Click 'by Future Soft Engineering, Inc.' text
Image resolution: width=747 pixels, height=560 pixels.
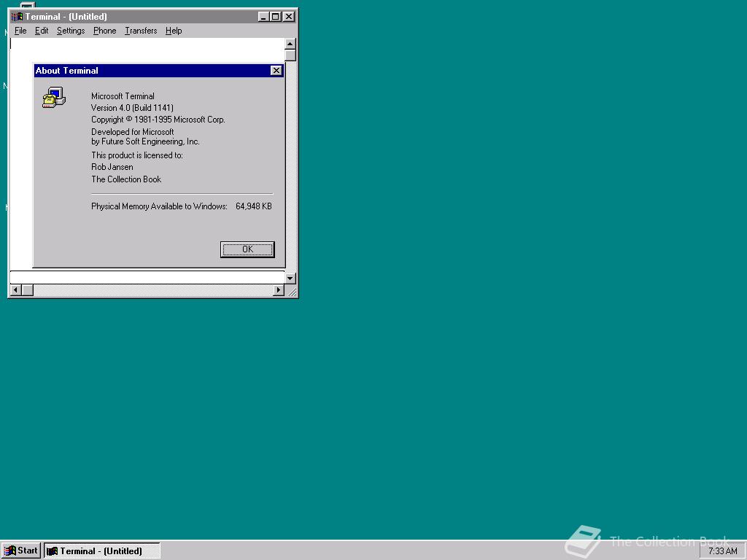point(145,141)
